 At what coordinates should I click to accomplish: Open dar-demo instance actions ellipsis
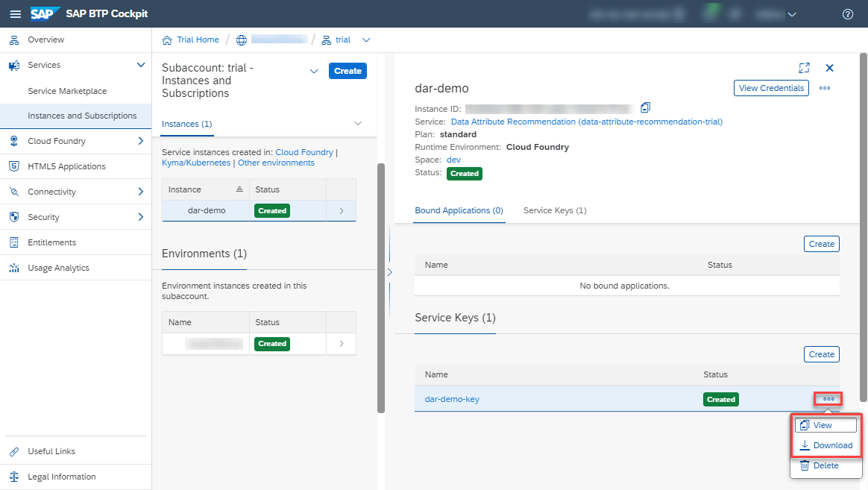[x=825, y=88]
